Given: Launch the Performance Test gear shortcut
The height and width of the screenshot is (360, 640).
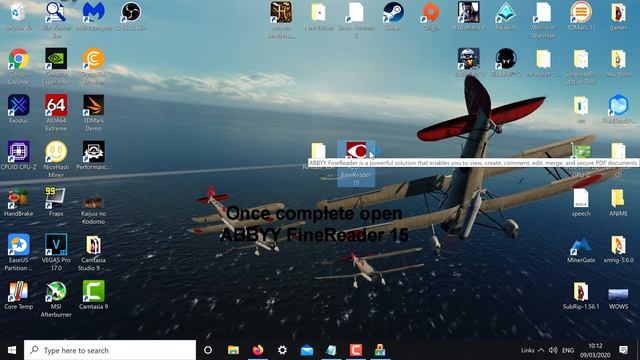Looking at the screenshot, I should (x=93, y=156).
